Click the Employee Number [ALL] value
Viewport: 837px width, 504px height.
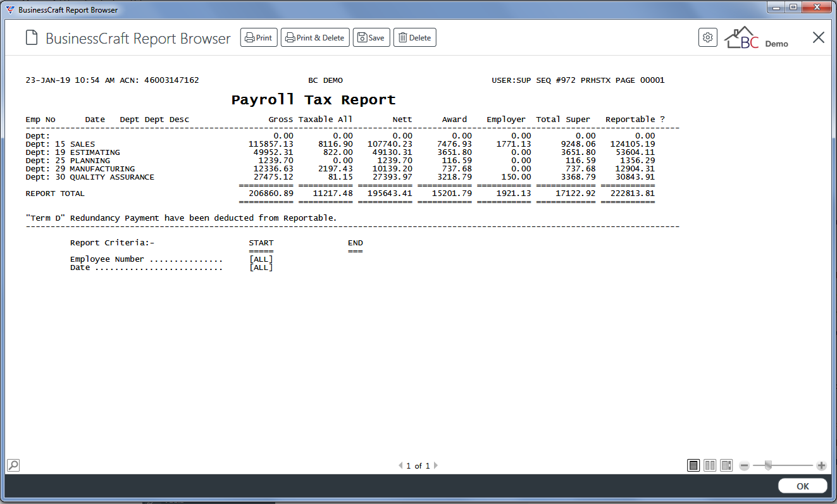(261, 259)
